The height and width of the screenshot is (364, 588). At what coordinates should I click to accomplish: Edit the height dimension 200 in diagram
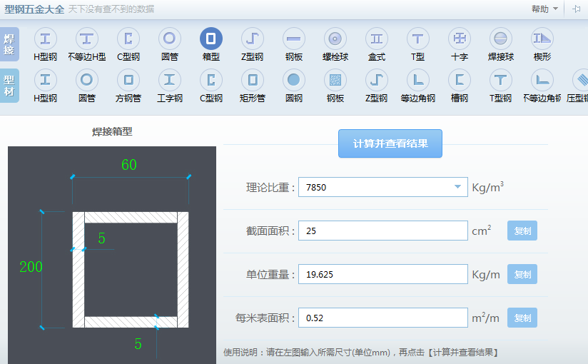(x=31, y=267)
